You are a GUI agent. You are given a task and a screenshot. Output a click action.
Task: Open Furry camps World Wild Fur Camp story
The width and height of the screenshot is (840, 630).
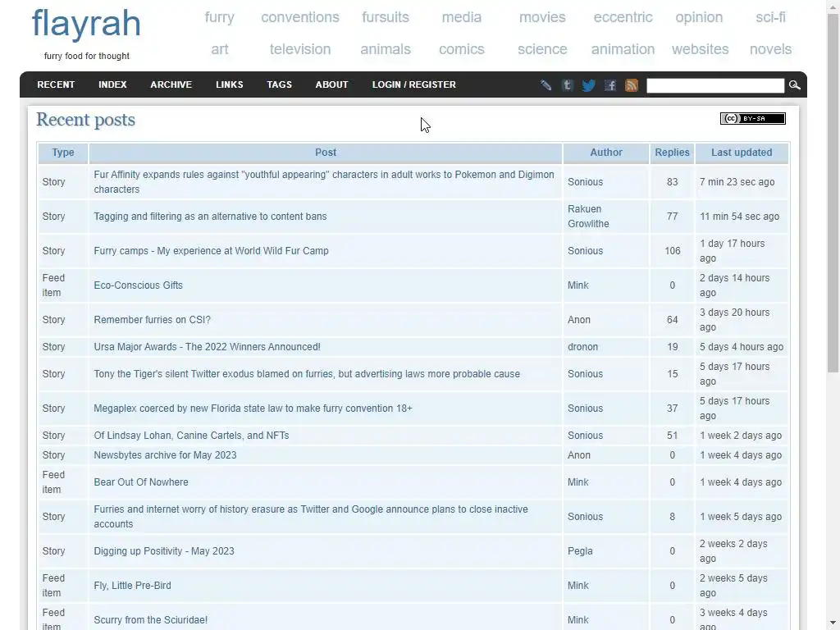tap(211, 251)
